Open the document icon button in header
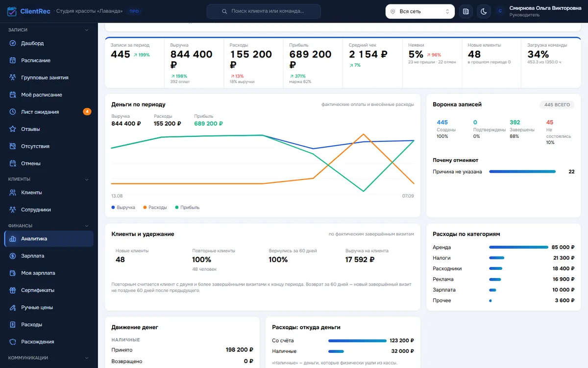The width and height of the screenshot is (588, 368). point(465,11)
